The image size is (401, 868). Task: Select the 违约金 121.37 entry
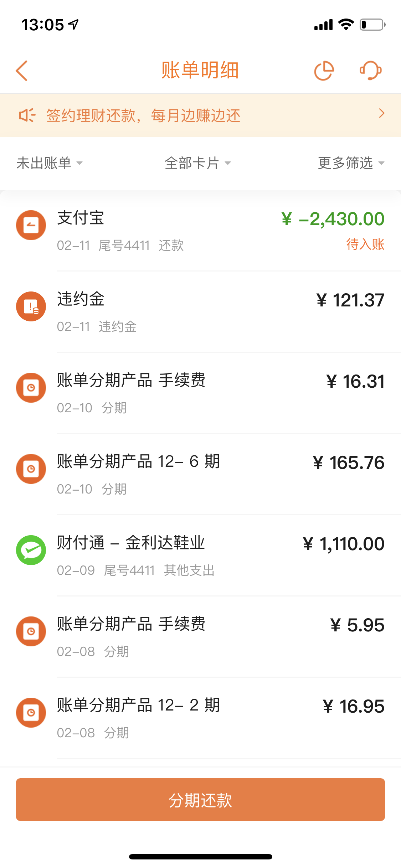[x=200, y=312]
